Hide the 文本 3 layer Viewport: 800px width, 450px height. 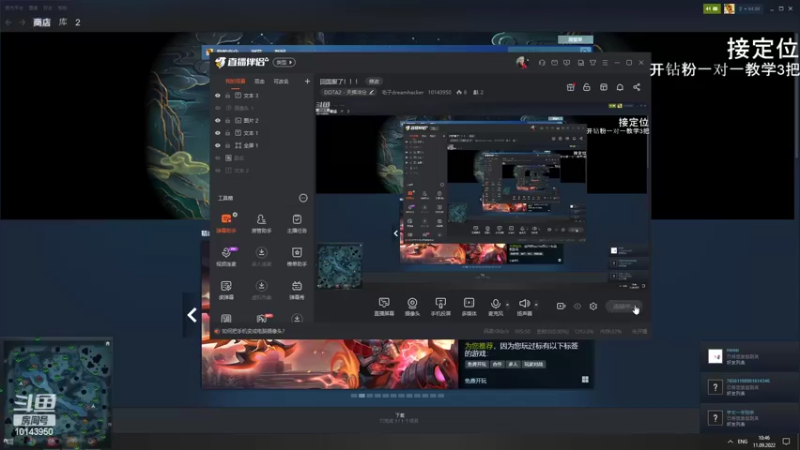click(218, 95)
